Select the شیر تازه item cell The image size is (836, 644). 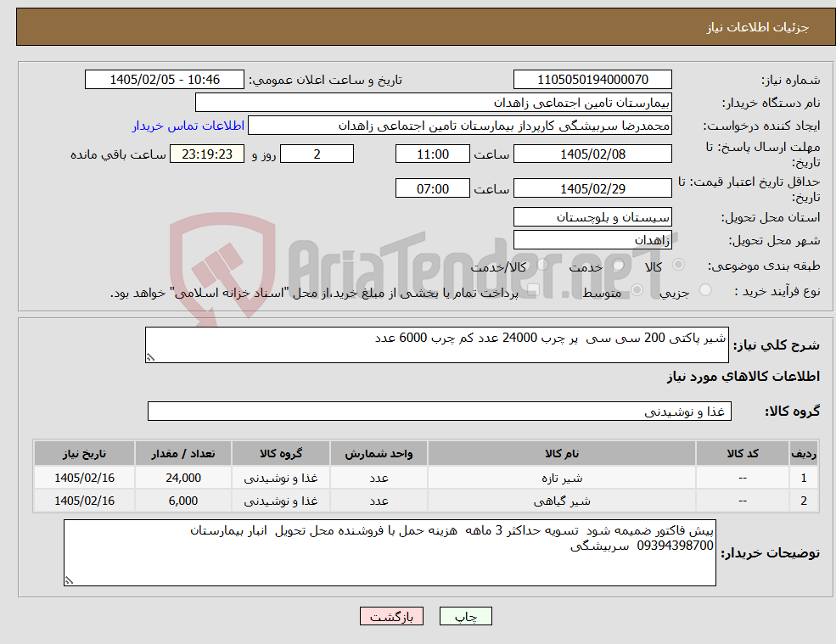pyautogui.click(x=561, y=478)
